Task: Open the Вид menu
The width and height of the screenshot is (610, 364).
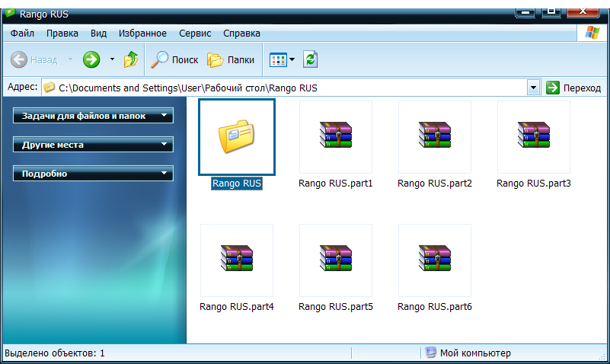Action: tap(98, 34)
